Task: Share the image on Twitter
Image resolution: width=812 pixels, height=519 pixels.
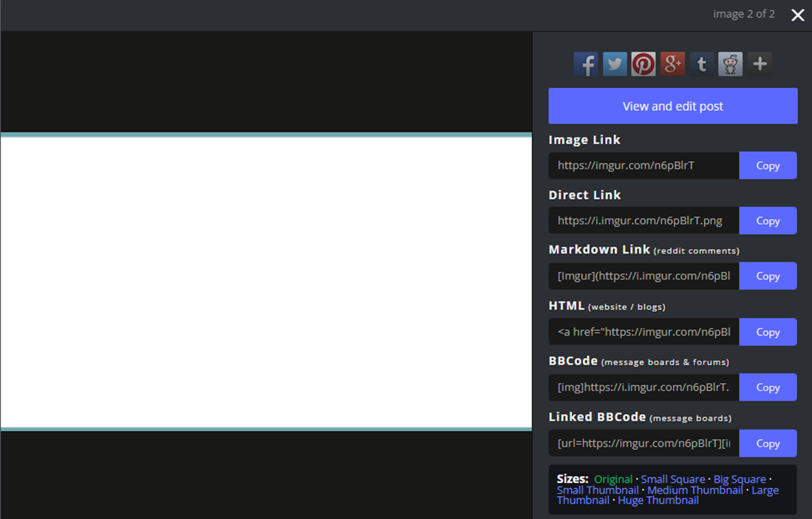Action: point(615,64)
